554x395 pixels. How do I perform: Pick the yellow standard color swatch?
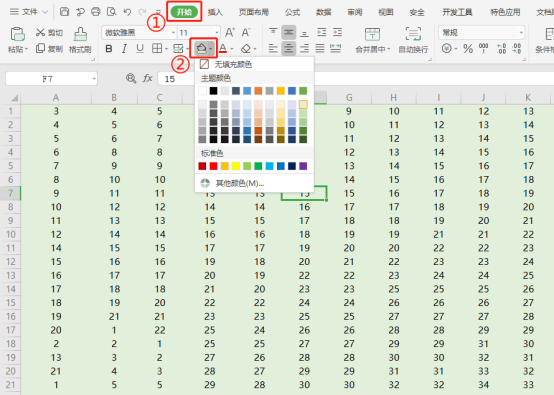coord(236,166)
